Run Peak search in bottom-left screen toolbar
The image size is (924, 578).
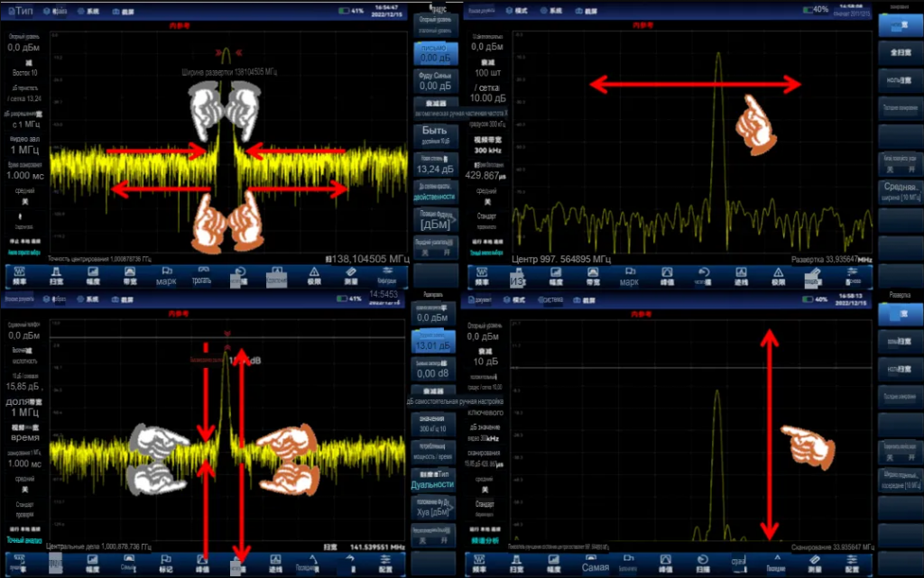[202, 564]
